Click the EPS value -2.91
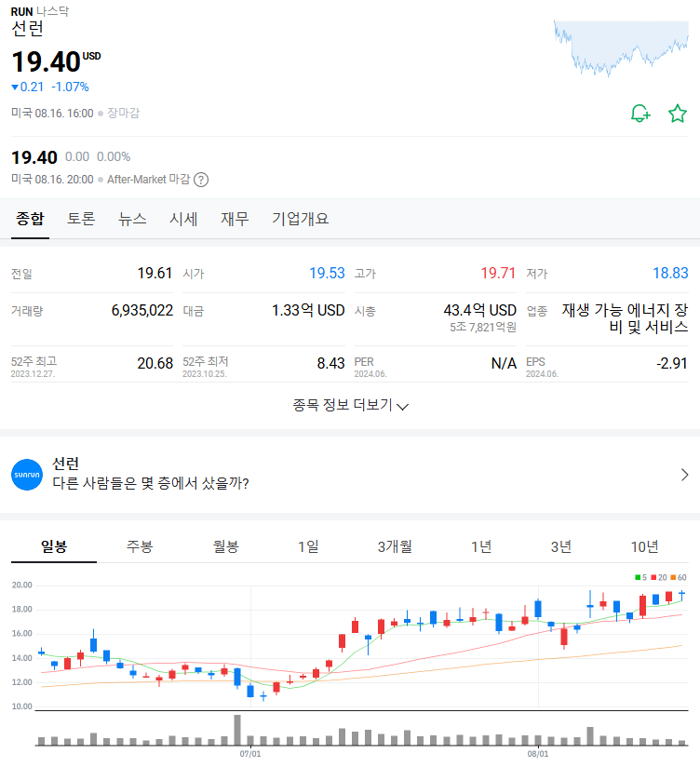 click(x=672, y=363)
